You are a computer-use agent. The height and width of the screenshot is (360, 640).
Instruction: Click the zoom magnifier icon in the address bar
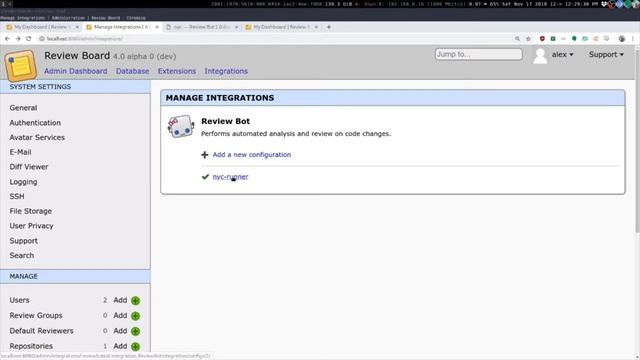517,39
